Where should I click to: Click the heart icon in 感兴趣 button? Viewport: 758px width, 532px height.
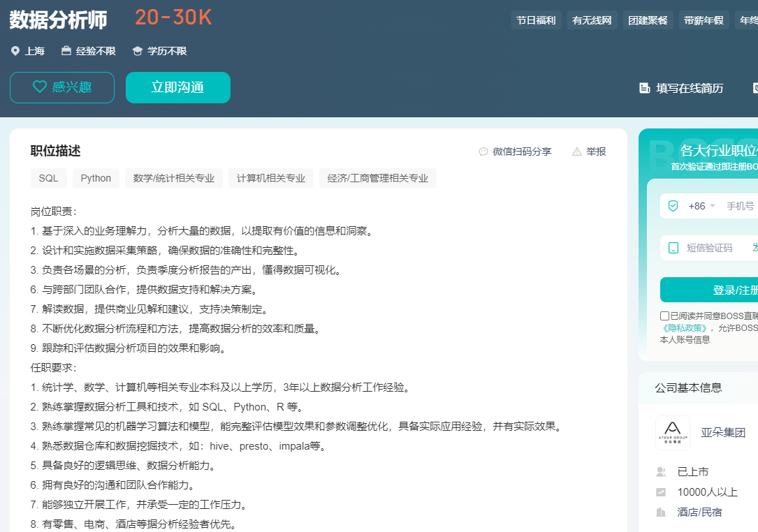(x=40, y=87)
